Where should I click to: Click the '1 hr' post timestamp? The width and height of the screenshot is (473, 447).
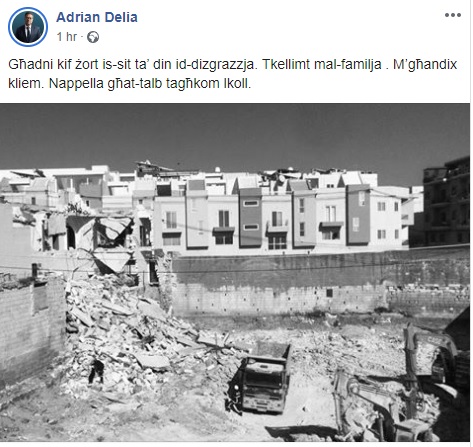67,37
